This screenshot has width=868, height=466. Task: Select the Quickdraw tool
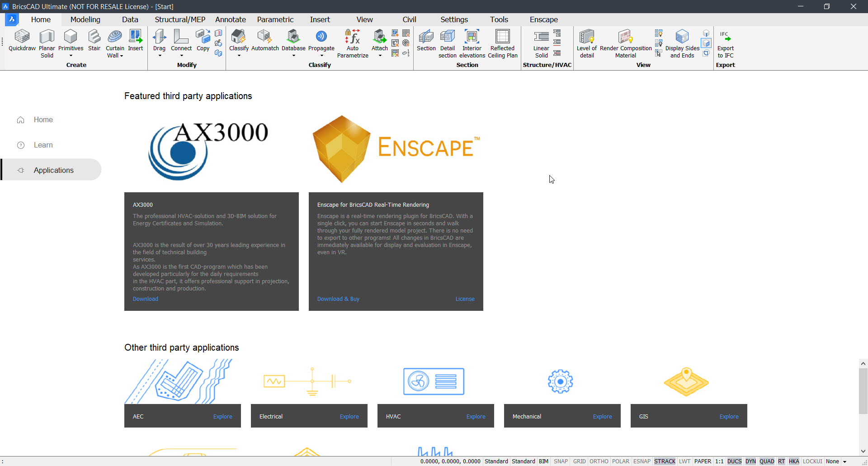(22, 40)
